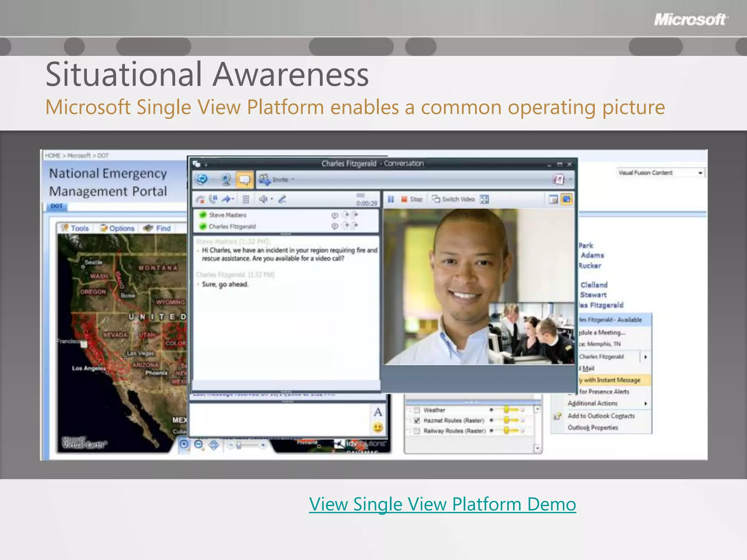Click the blue transfer call arrow
Screen dimensions: 747x560
227,199
